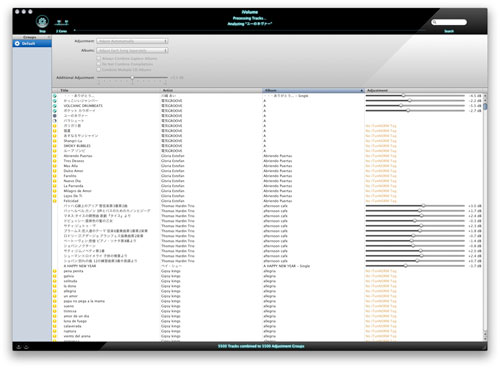
Task: Click the tracks combined status bar text
Action: 261,346
